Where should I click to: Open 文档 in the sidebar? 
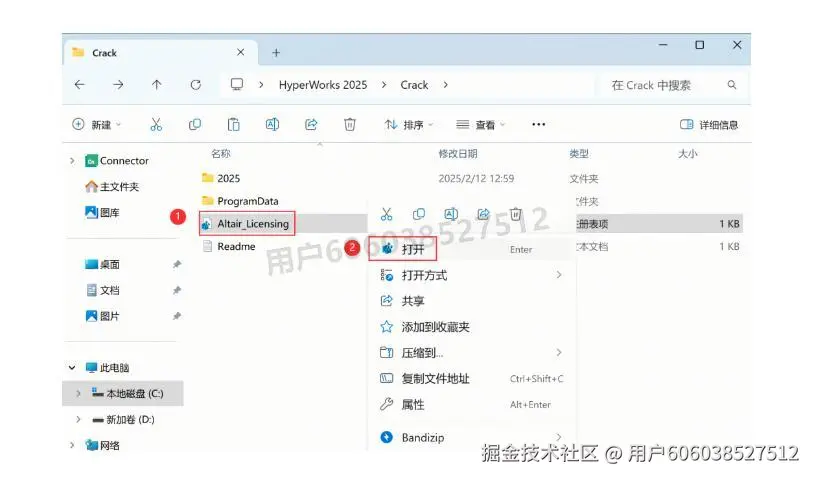(x=102, y=290)
